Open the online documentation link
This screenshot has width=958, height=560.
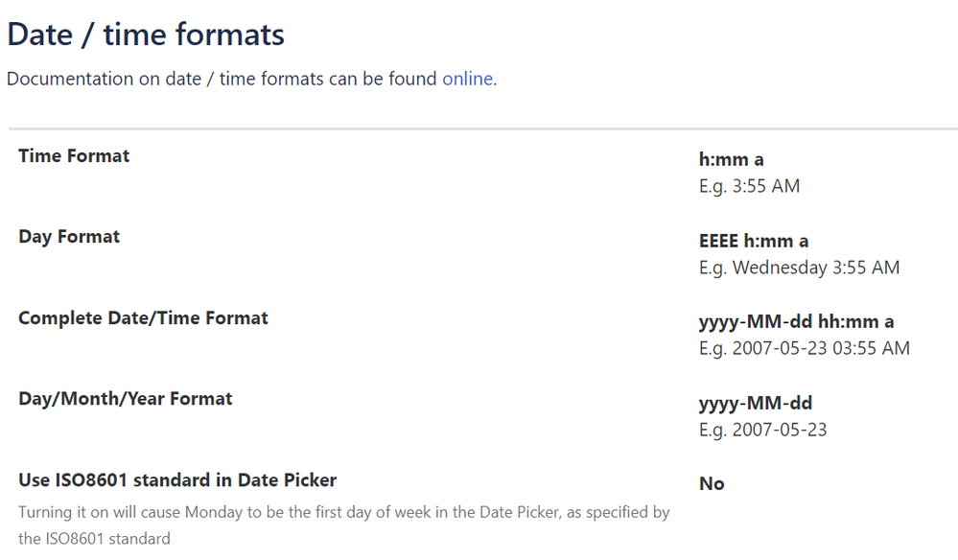coord(467,79)
